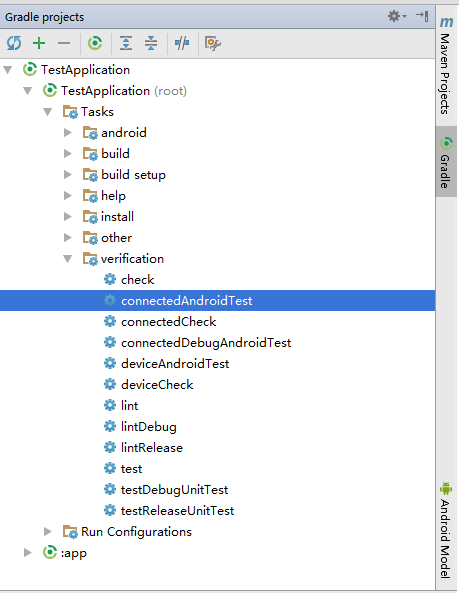Screen dimensions: 459x595
Task: Click the :app Gradle module icon
Action: [50, 552]
